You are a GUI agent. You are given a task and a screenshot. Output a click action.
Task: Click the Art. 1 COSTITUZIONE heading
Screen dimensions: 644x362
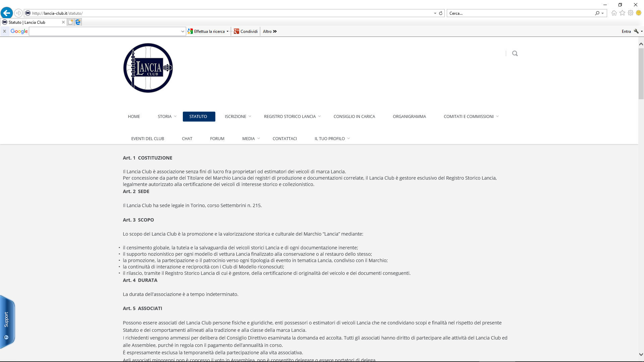[148, 158]
